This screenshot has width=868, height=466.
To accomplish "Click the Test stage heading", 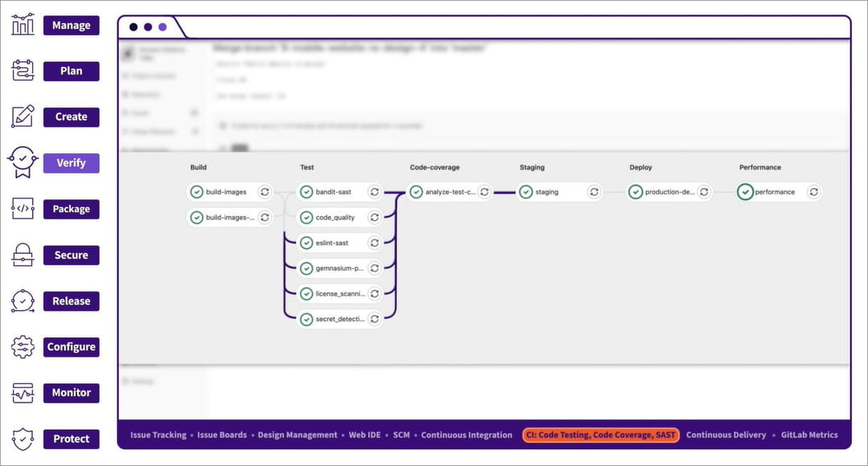I will point(307,167).
